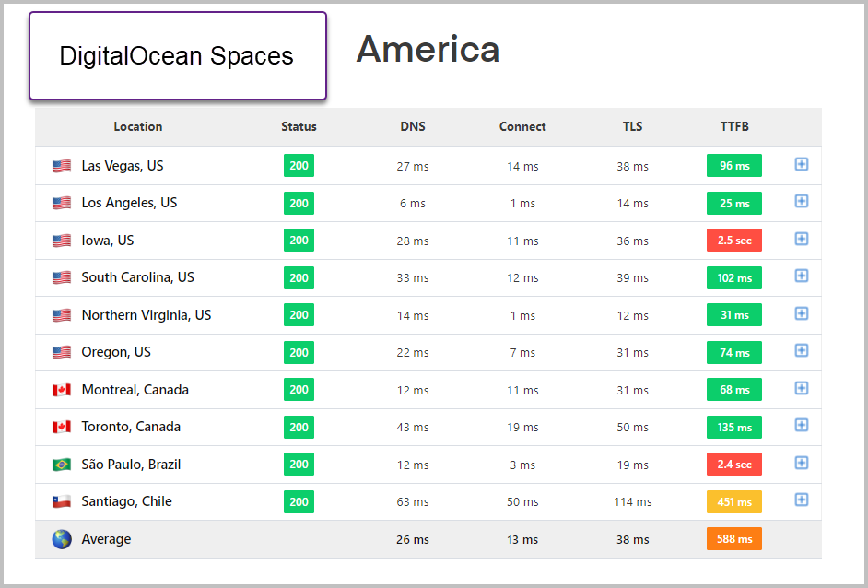Click the 43 ms DNS value for Toronto

413,428
